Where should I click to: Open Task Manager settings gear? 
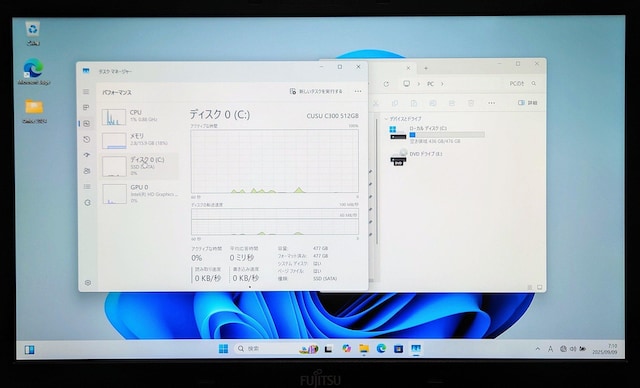tap(87, 282)
